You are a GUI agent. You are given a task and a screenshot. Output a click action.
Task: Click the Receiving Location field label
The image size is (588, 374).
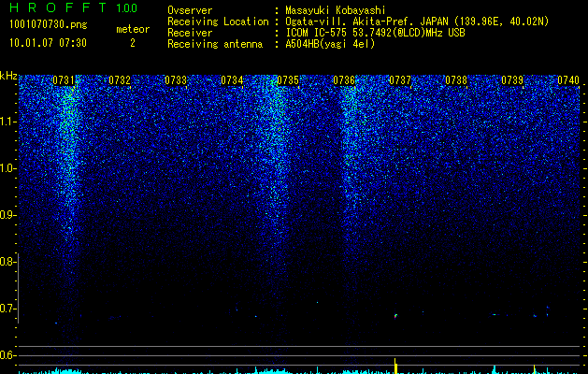218,22
